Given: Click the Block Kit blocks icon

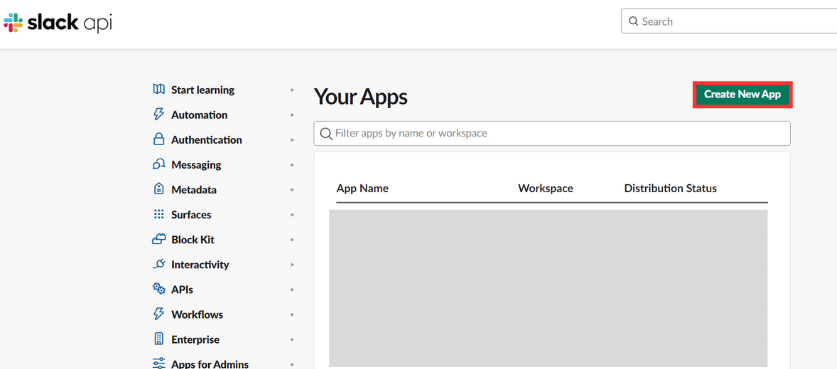Looking at the screenshot, I should point(159,239).
